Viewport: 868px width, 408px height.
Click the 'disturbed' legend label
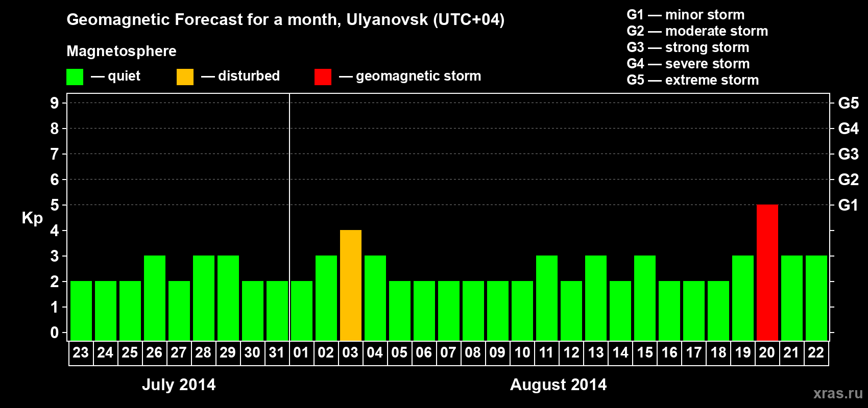pos(249,76)
